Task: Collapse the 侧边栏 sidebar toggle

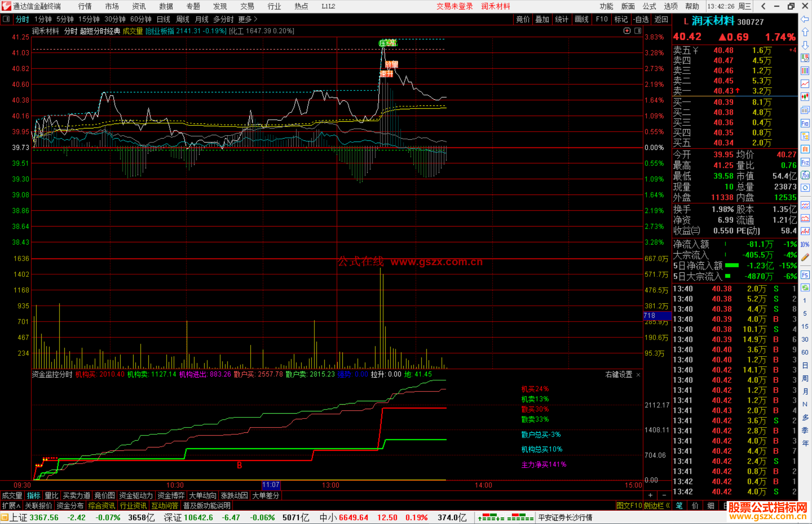Action: click(657, 506)
